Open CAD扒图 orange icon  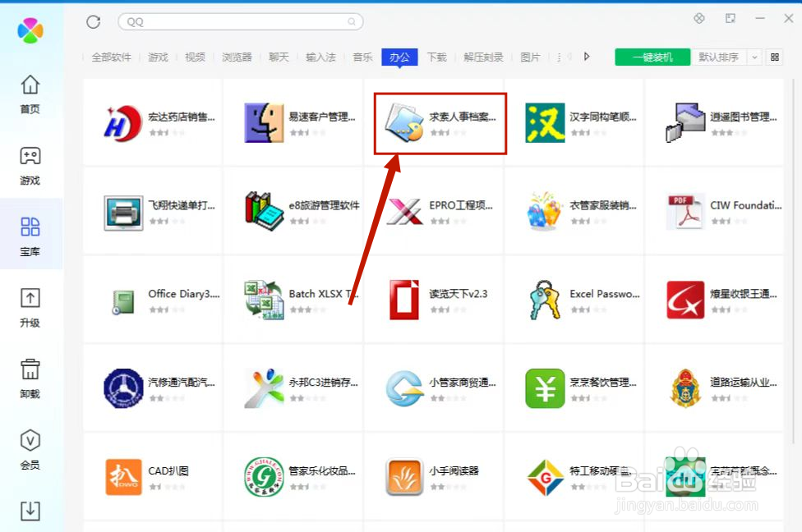click(123, 477)
